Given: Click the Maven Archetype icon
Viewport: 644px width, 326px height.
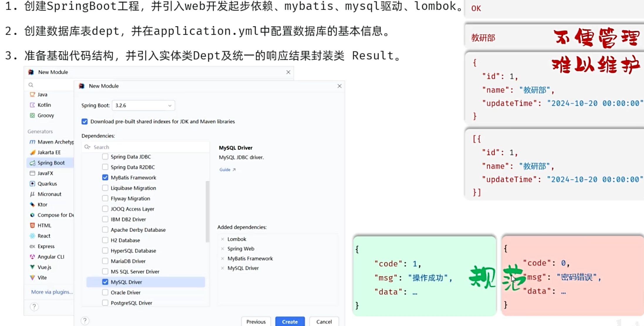Looking at the screenshot, I should coord(32,142).
